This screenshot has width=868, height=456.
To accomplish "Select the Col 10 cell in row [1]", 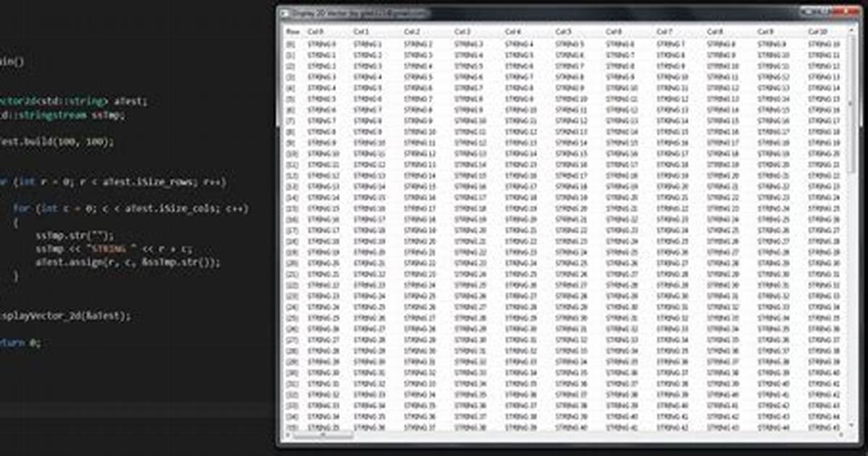I will [824, 55].
